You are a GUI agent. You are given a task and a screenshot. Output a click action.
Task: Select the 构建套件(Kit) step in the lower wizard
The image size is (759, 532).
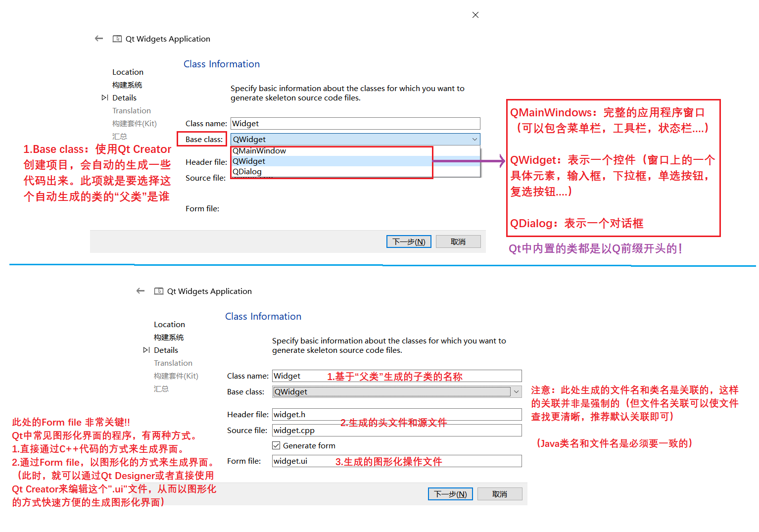coord(176,376)
